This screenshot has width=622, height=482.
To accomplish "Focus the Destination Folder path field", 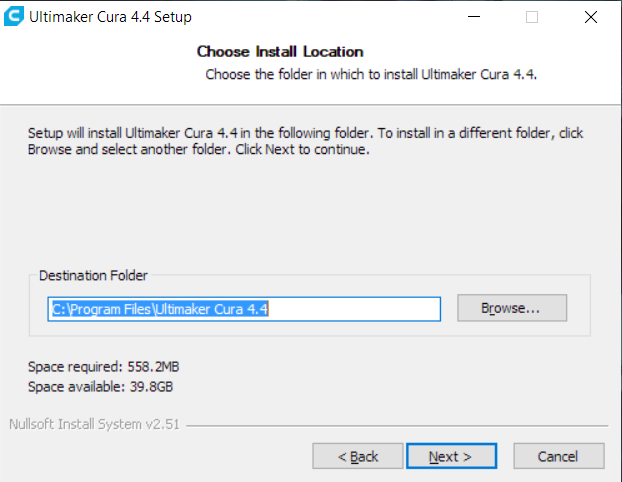I will click(x=245, y=309).
